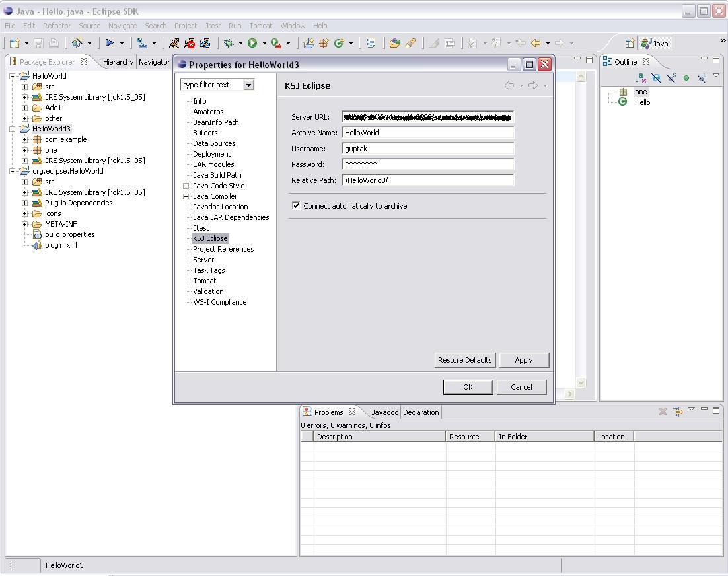
Task: Close the Outline view with its X
Action: tap(646, 61)
